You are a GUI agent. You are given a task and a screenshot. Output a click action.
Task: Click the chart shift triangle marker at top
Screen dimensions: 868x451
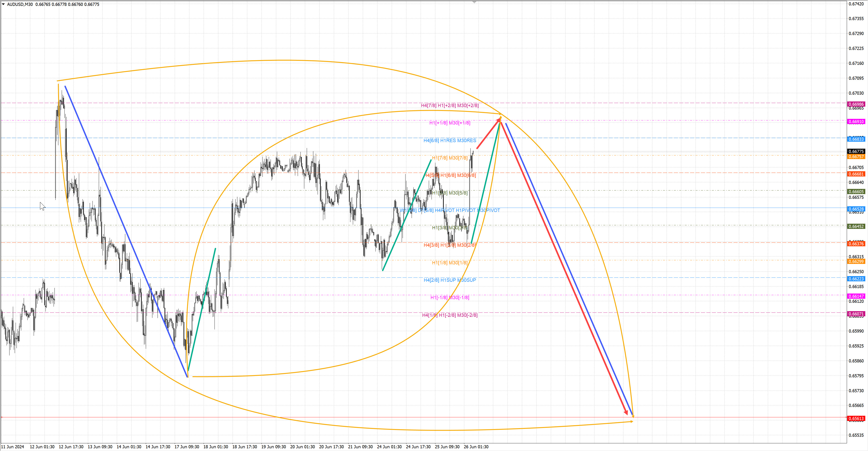point(474,2)
